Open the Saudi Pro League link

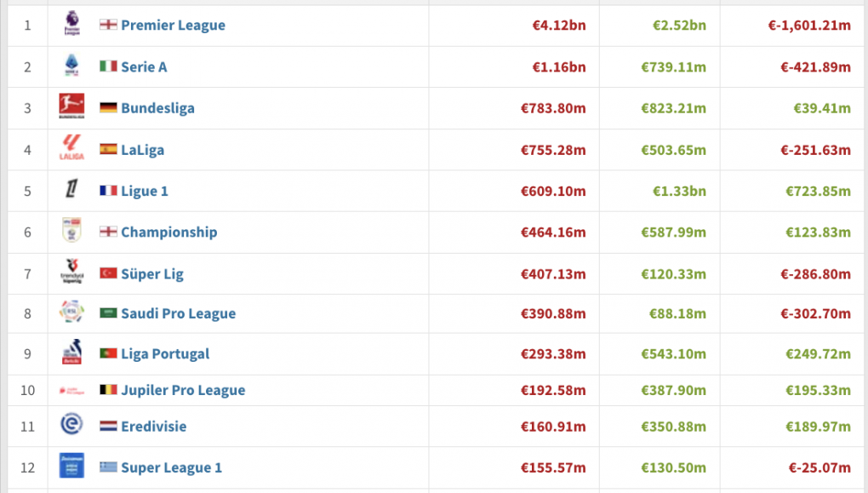[178, 313]
